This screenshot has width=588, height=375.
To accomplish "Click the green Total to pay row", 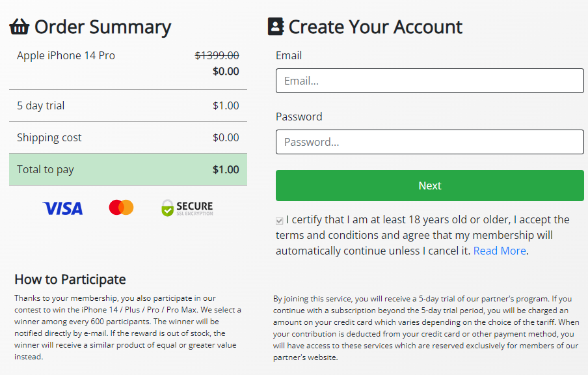I will pos(128,169).
